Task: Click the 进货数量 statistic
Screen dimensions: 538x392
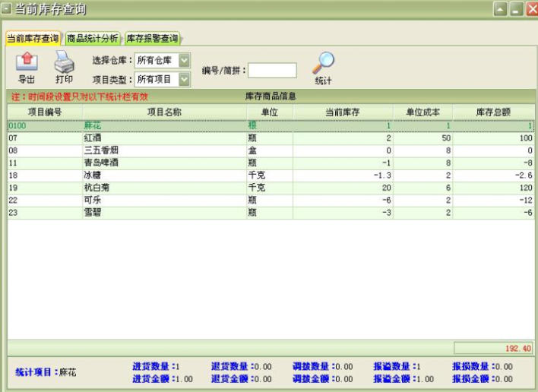Action: coord(156,366)
